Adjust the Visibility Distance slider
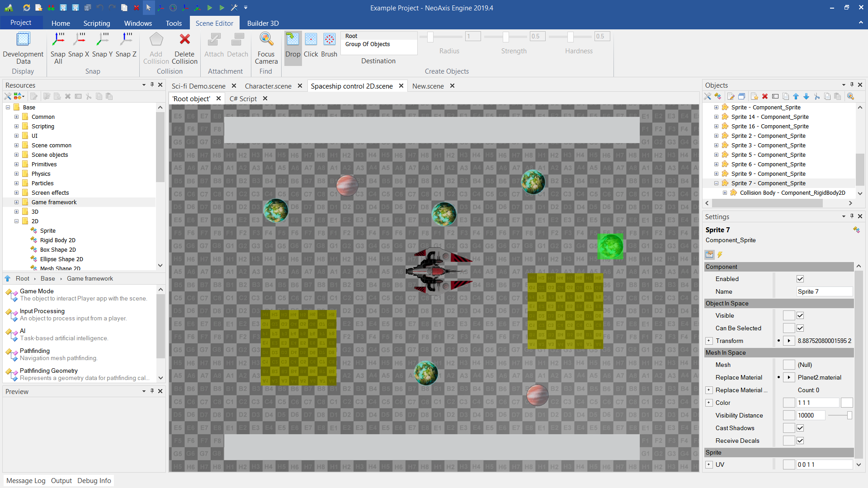Screen dimensions: 868x488 (x=849, y=415)
